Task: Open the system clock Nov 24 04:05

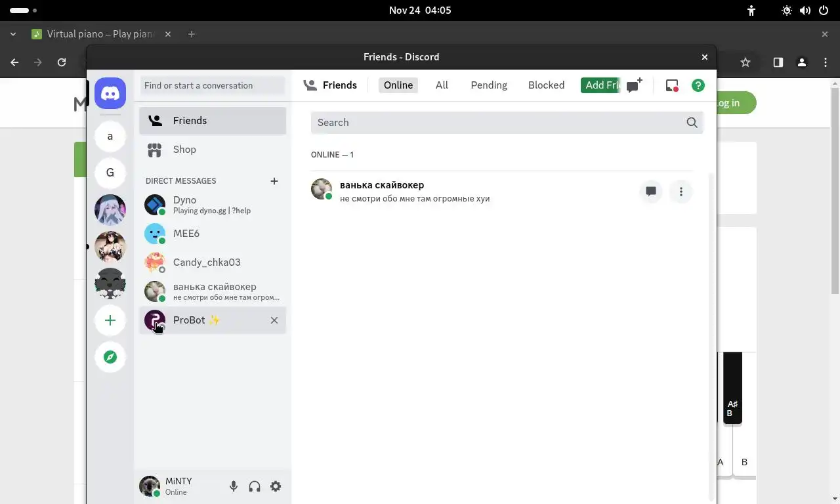Action: 420,10
